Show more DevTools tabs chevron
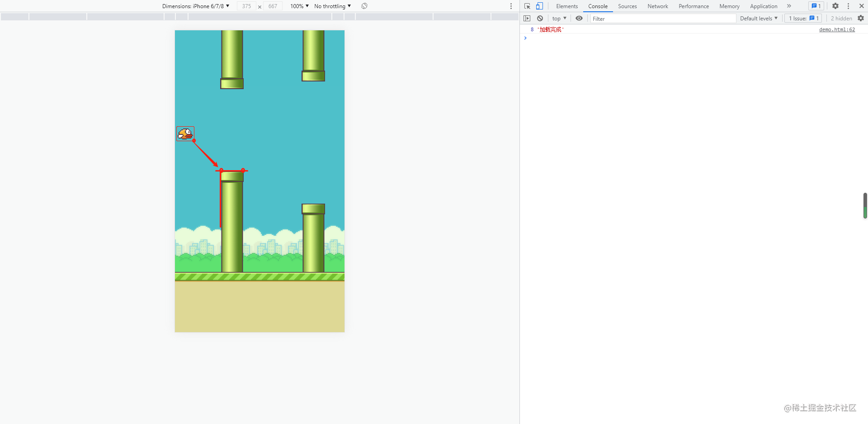The width and height of the screenshot is (868, 424). [789, 6]
